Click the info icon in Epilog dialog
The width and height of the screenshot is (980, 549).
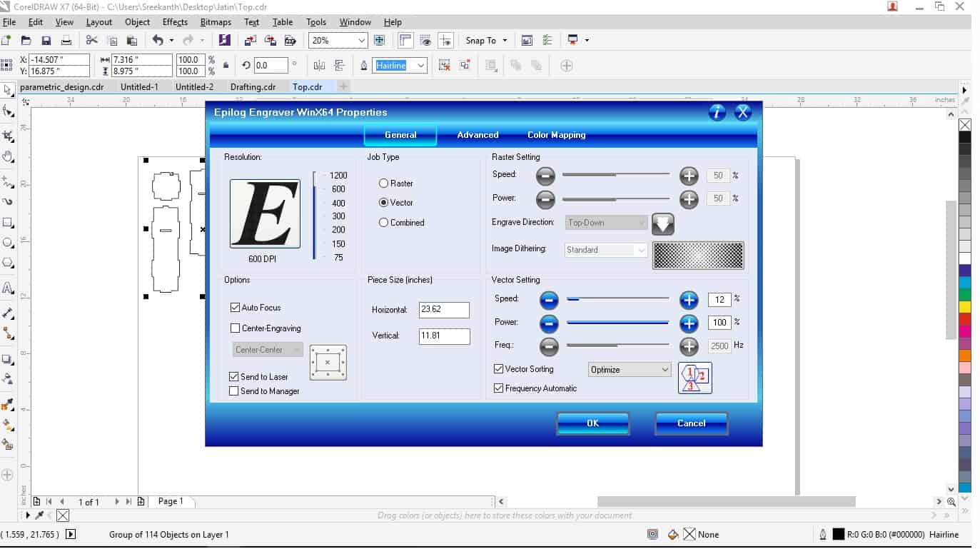717,112
